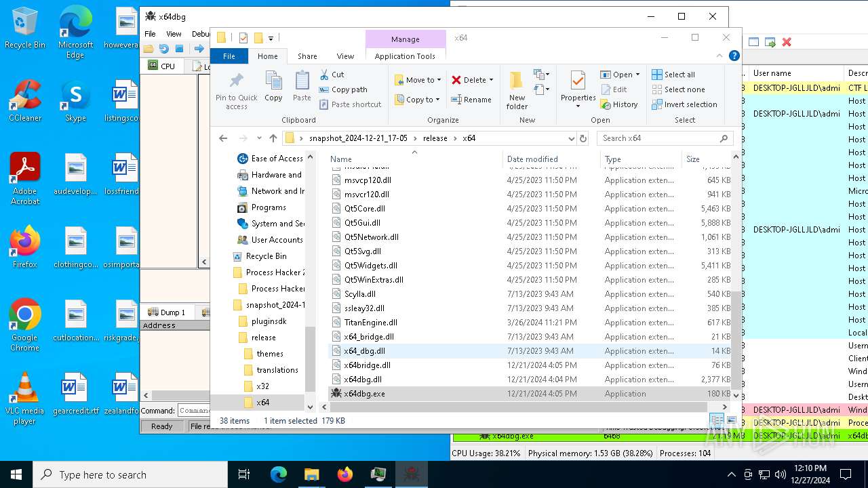This screenshot has width=868, height=488.
Task: Click x64dbg Open file toolbar icon
Action: [x=149, y=49]
